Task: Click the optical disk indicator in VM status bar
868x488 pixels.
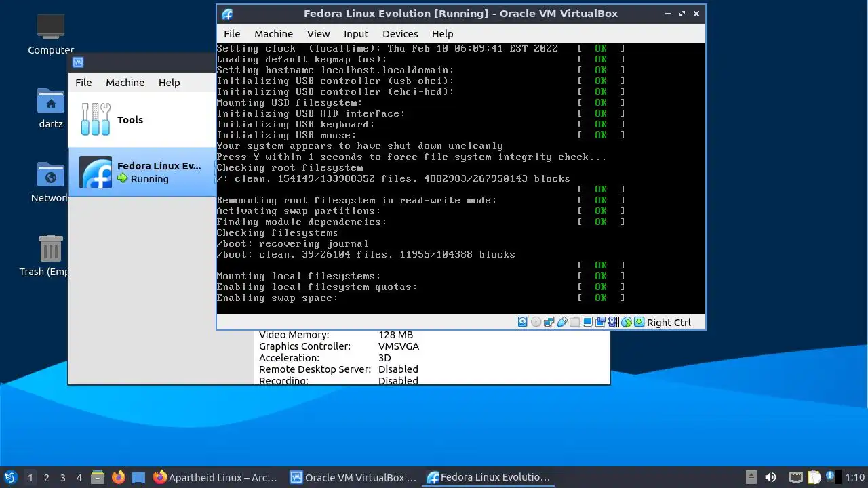Action: click(536, 322)
